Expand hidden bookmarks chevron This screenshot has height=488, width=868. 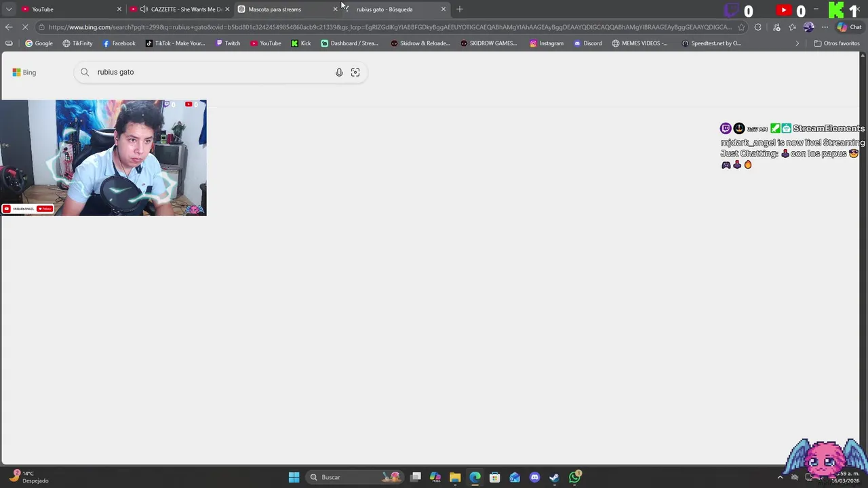pyautogui.click(x=797, y=43)
